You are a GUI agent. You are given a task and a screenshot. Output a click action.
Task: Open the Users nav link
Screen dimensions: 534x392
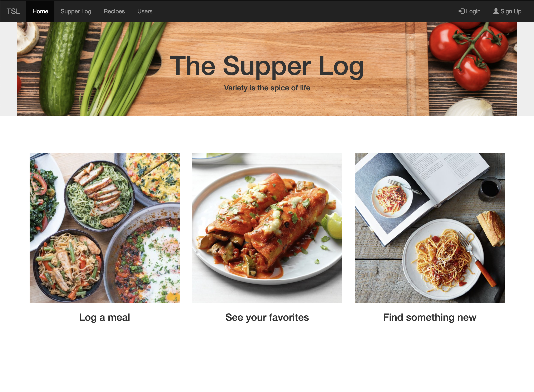(145, 11)
